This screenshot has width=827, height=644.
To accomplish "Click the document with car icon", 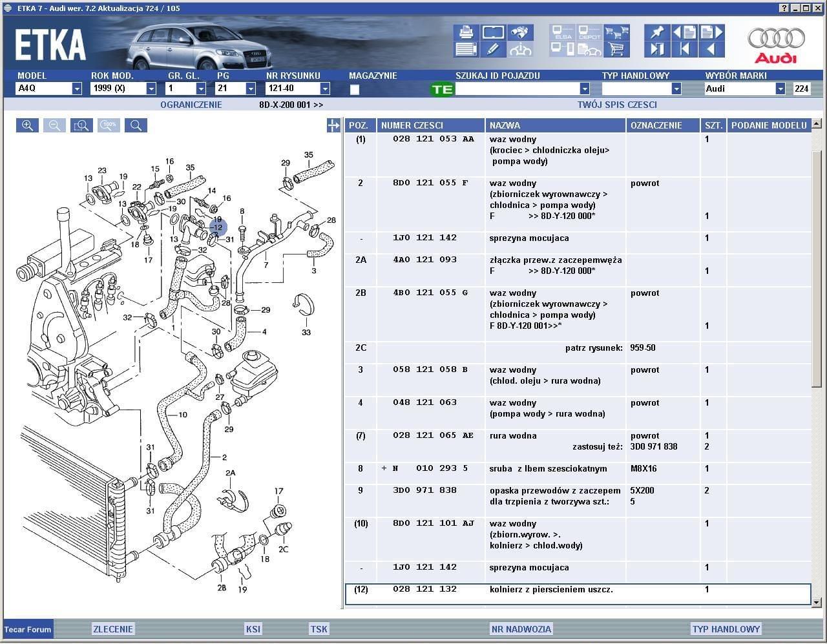I will click(x=589, y=49).
